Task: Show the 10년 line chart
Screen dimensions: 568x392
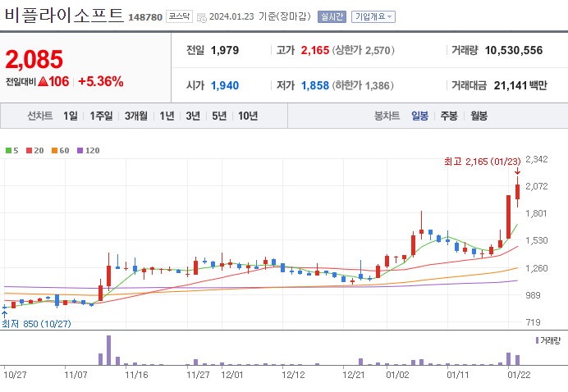Action: click(248, 116)
